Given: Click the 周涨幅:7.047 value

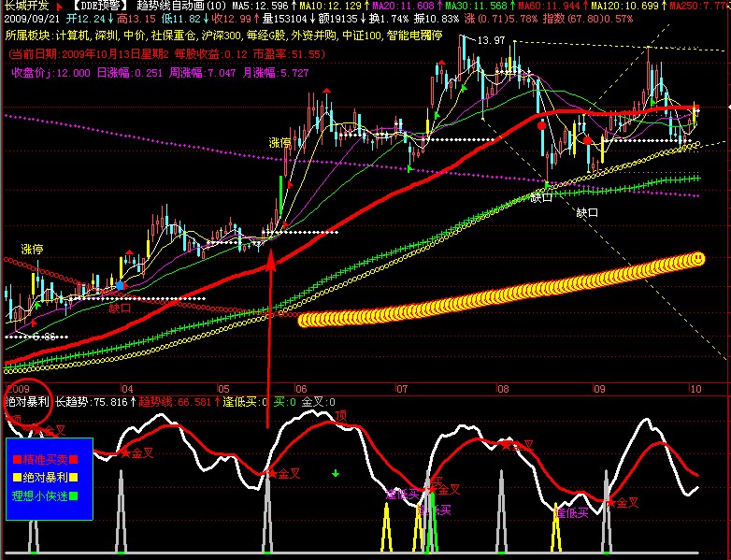Looking at the screenshot, I should (202, 73).
